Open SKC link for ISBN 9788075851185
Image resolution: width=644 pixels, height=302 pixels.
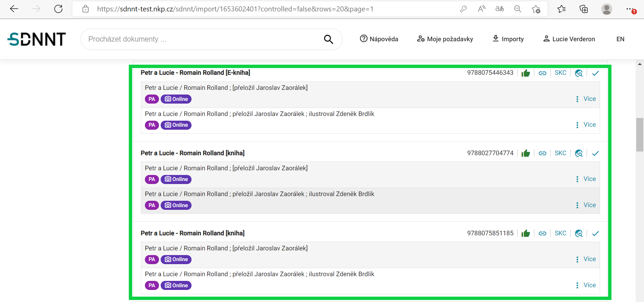coord(560,233)
